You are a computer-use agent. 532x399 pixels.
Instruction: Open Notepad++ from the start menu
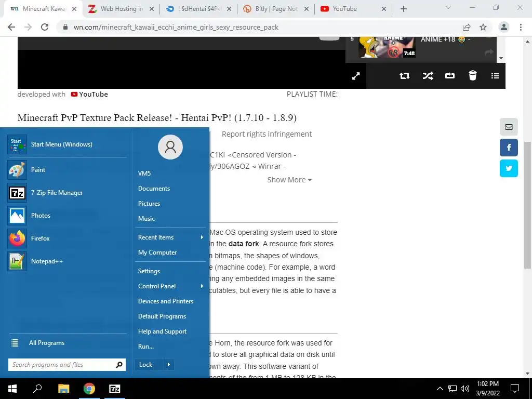coord(67,261)
